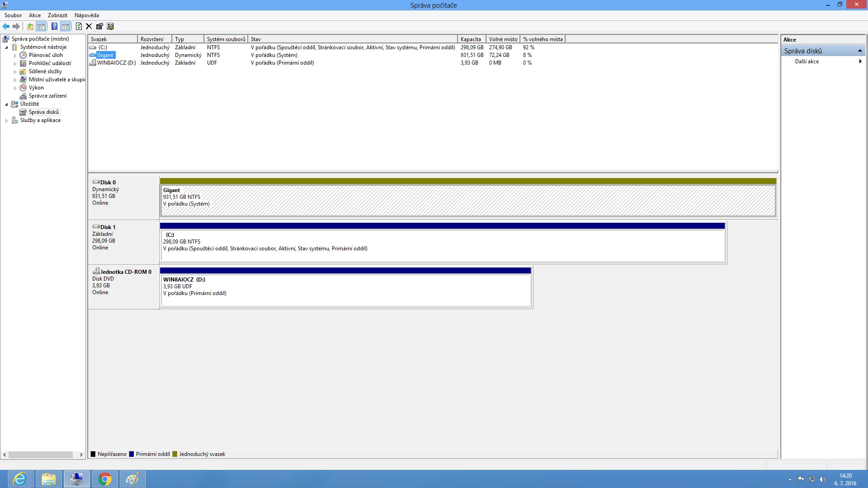Open the Zobrazit menu
The height and width of the screenshot is (488, 868).
coord(57,15)
